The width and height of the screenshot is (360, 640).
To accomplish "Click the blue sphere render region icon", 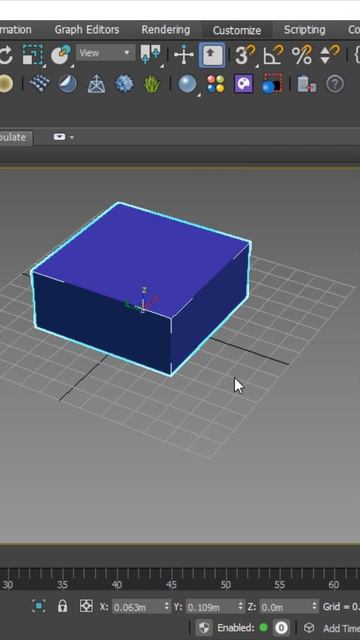I will (x=271, y=84).
